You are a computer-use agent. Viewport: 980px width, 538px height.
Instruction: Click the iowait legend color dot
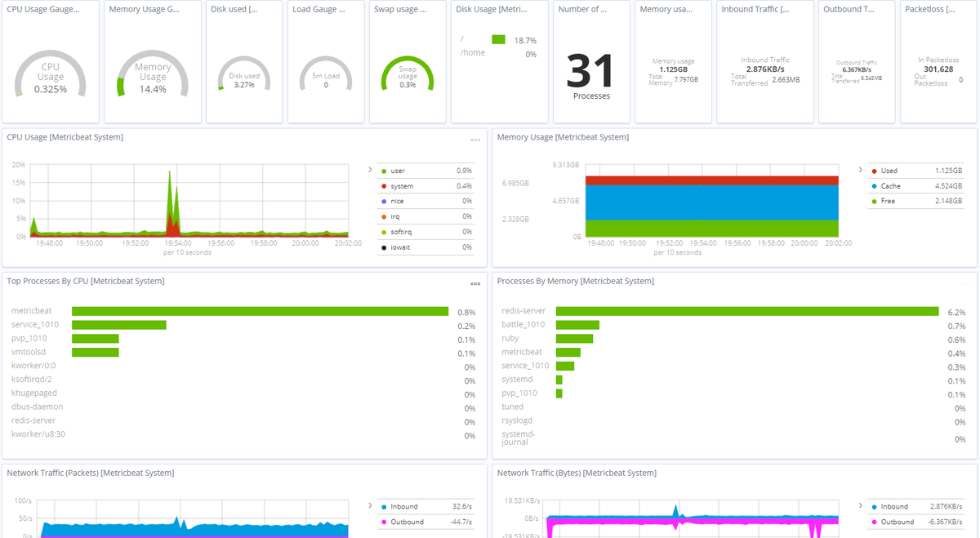[384, 247]
